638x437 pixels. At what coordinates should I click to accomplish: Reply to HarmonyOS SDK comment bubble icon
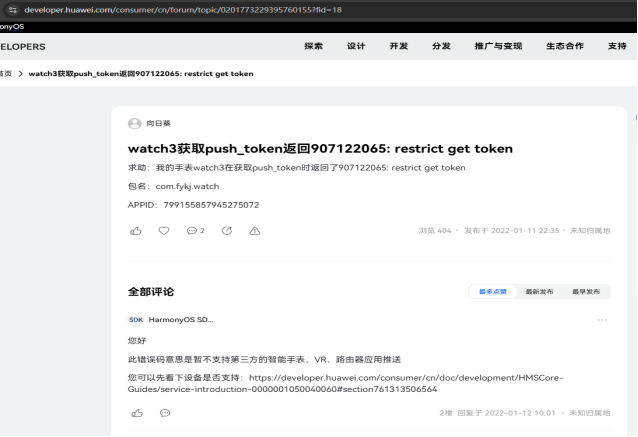[165, 413]
